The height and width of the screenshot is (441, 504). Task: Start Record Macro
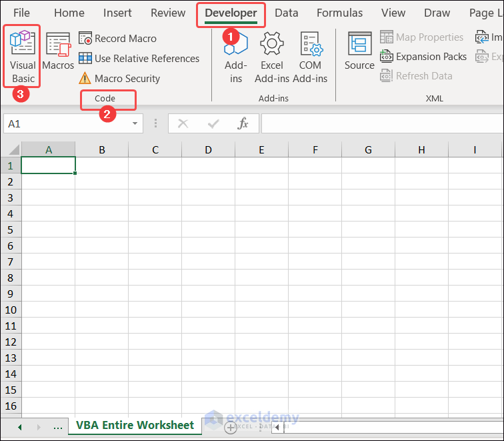click(117, 39)
